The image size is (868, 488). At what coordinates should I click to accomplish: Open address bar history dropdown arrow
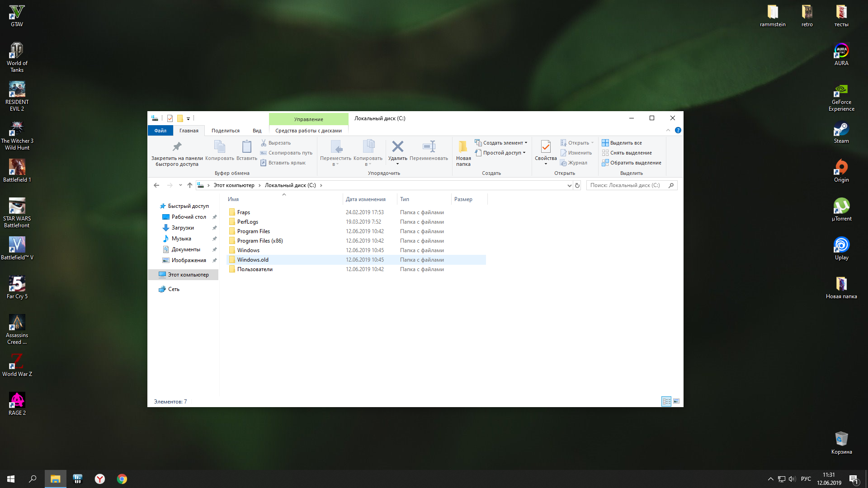(569, 185)
